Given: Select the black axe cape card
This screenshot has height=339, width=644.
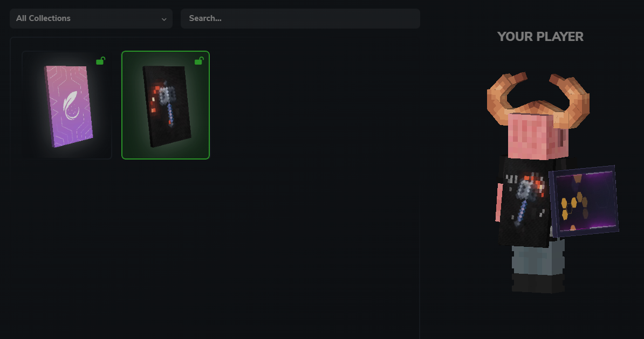Looking at the screenshot, I should click(x=166, y=105).
